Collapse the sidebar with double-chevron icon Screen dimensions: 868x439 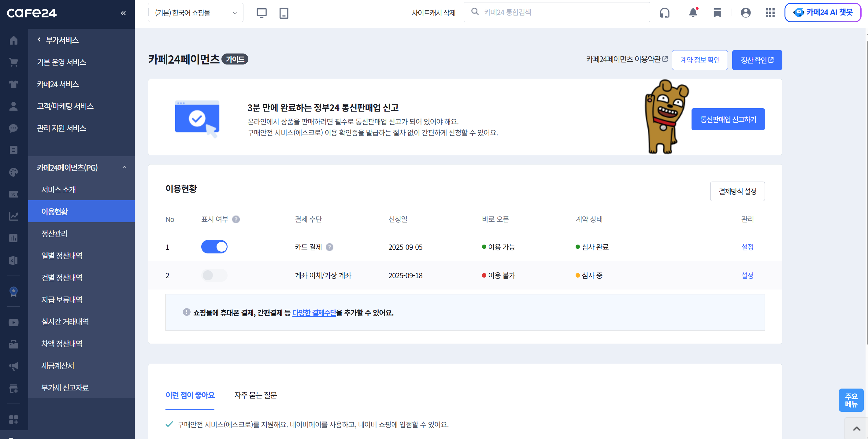pos(123,13)
